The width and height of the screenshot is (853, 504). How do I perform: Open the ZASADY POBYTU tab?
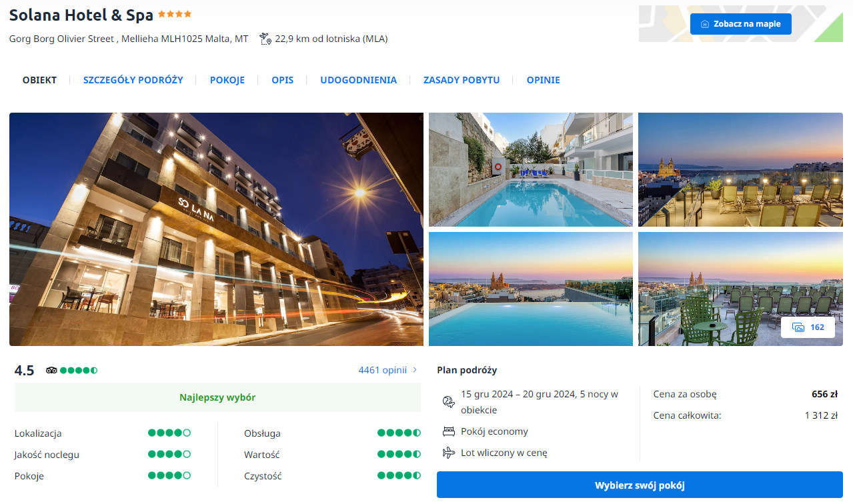pyautogui.click(x=462, y=80)
